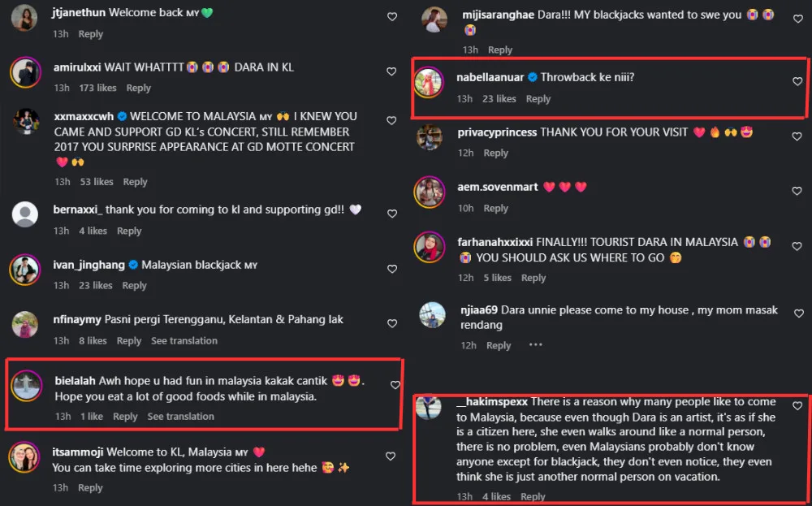The image size is (812, 506).
Task: Like ivan_jinghang's Malaysian blackjack comment
Action: click(x=392, y=269)
